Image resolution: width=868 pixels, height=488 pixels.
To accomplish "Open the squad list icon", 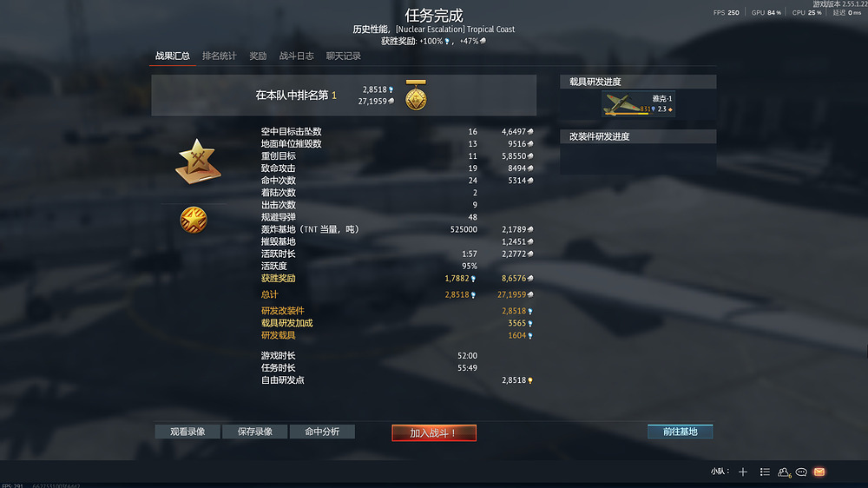I will [765, 472].
